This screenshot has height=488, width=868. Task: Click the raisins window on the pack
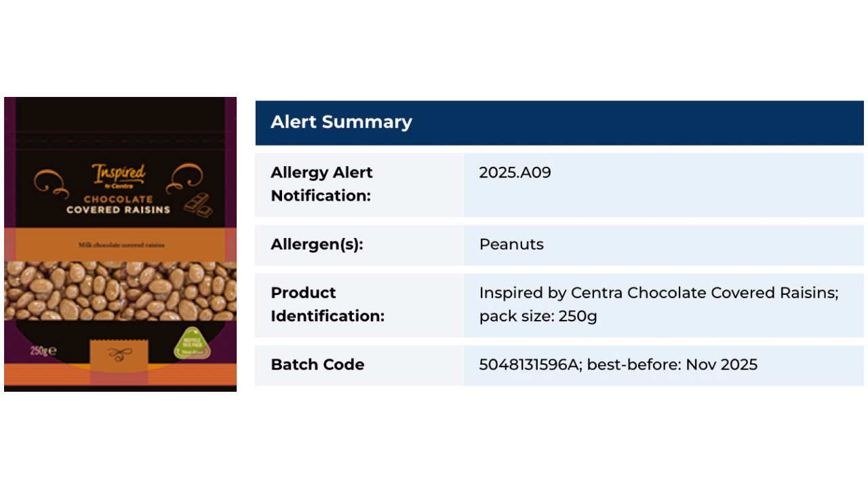[x=120, y=291]
